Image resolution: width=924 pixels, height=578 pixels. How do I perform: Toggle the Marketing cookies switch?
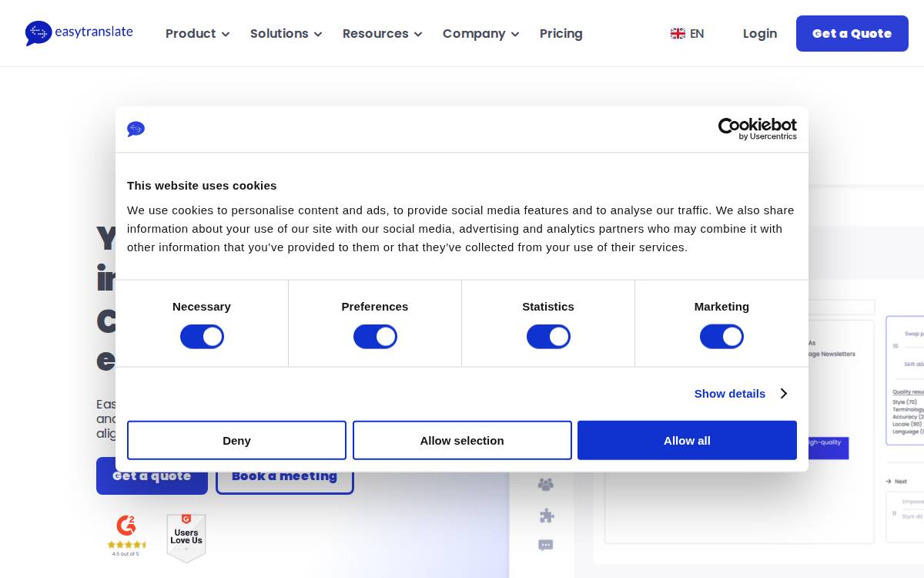pos(721,337)
